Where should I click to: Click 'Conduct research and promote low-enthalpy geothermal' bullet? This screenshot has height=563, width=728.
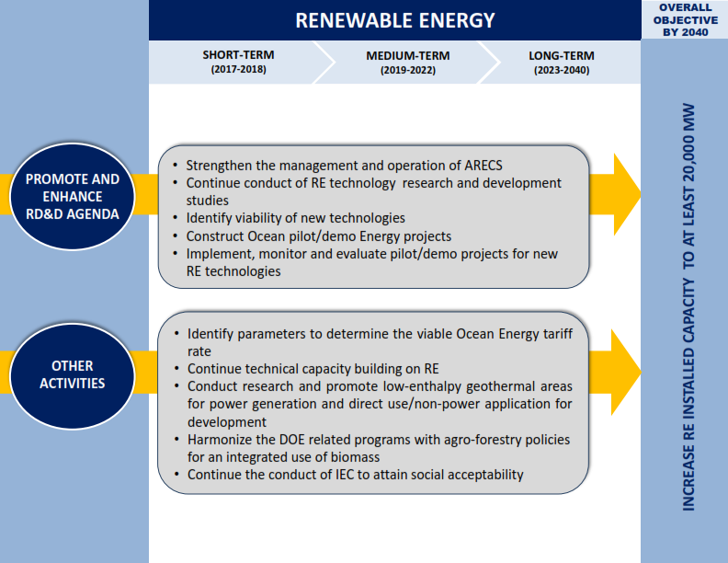(x=373, y=404)
